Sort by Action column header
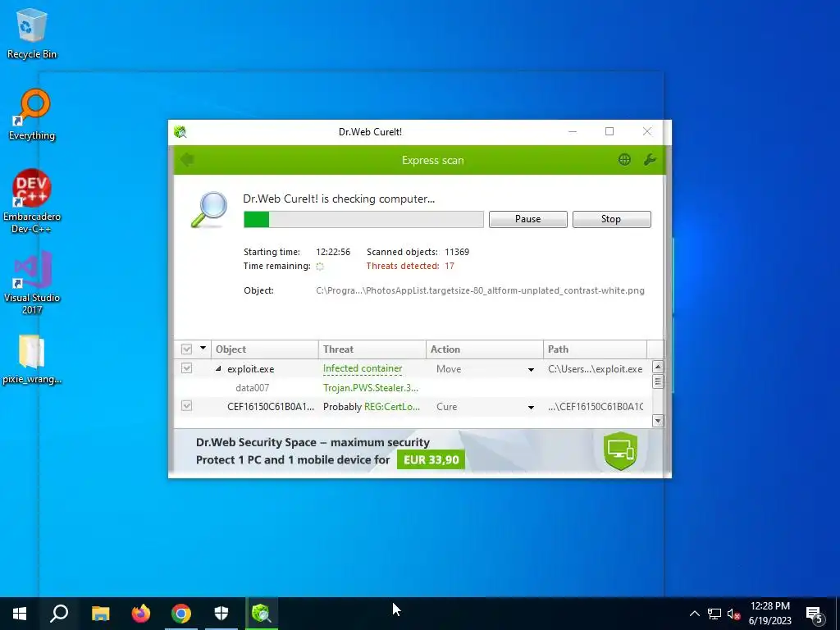The image size is (840, 630). 485,349
